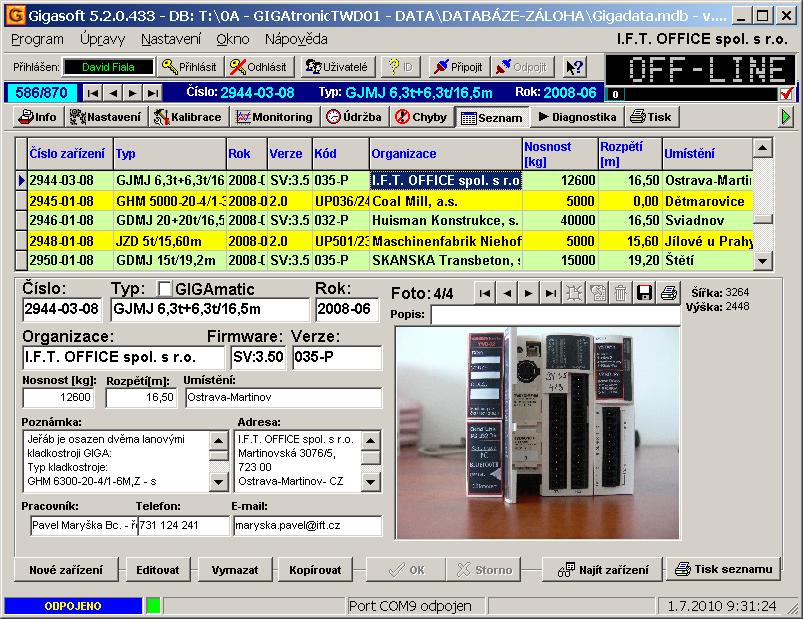The image size is (803, 619).
Task: Switch to the Kalibrace tab
Action: point(189,117)
